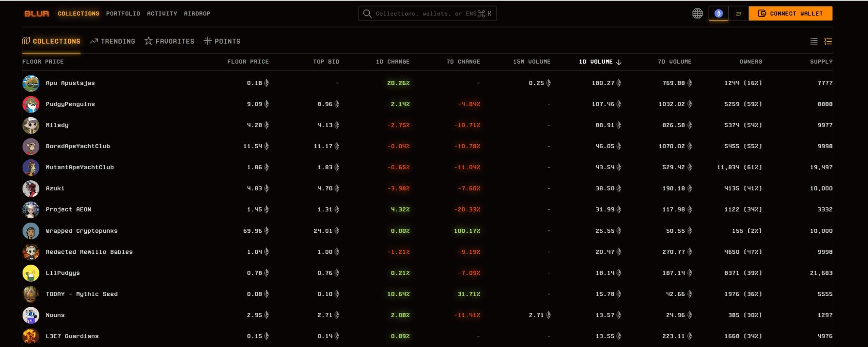Open the MutantApeYachtClub collection name

coord(80,168)
